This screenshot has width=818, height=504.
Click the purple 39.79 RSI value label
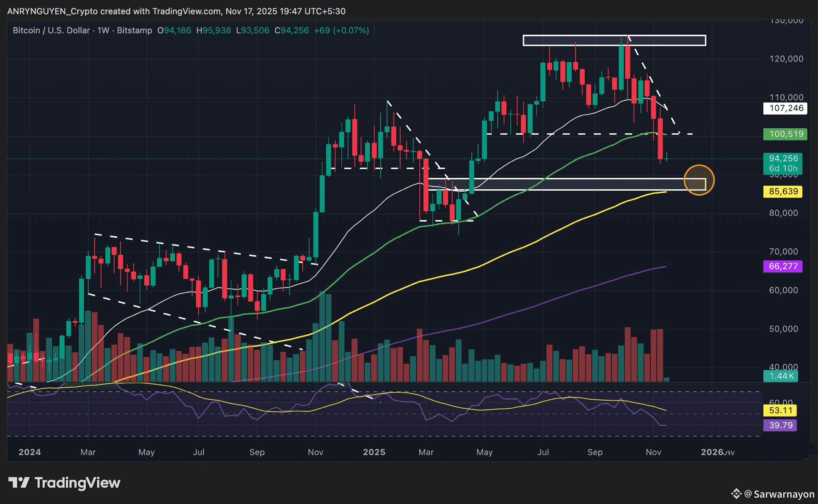pos(780,425)
